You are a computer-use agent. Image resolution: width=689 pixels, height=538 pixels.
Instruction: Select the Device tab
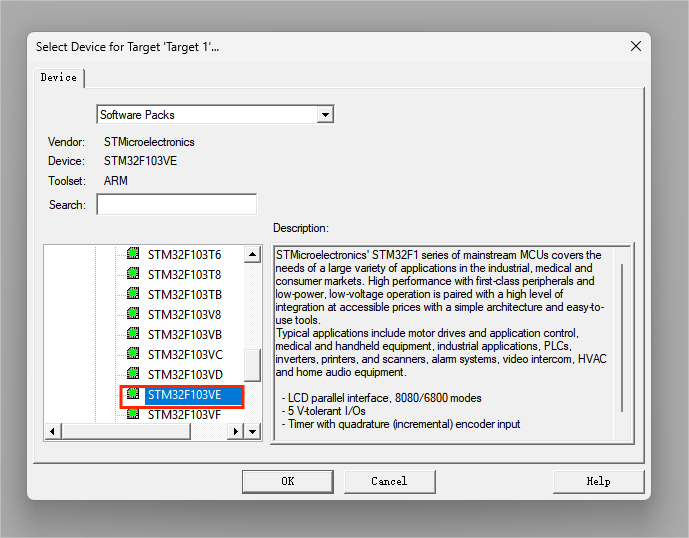58,78
